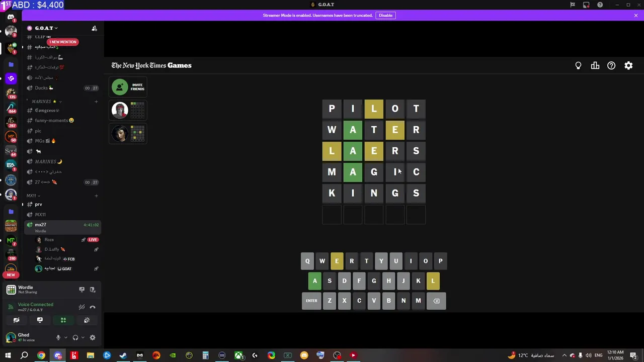The height and width of the screenshot is (362, 644).
Task: Open the soundboard button in voice controls
Action: [x=87, y=320]
